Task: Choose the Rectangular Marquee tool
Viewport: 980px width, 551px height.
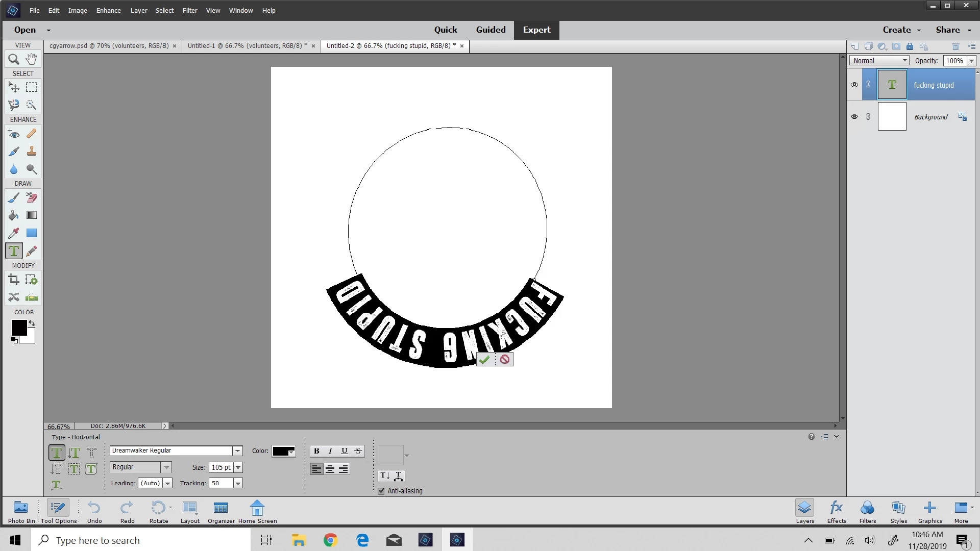Action: pyautogui.click(x=32, y=87)
